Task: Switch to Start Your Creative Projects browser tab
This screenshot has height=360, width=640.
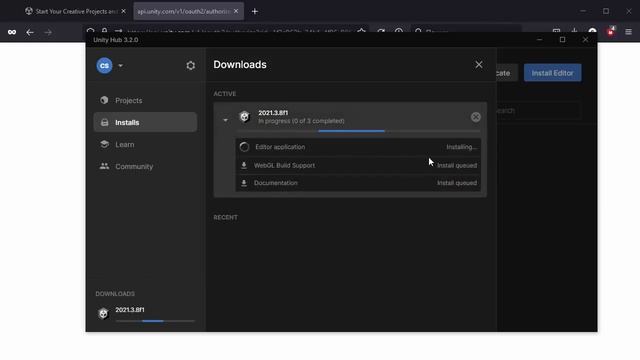Action: [76, 11]
